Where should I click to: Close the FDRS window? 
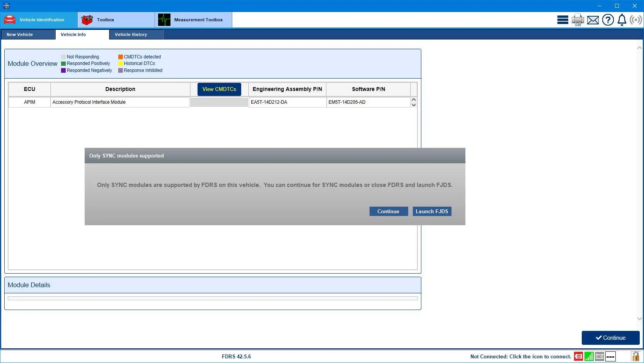pos(635,6)
